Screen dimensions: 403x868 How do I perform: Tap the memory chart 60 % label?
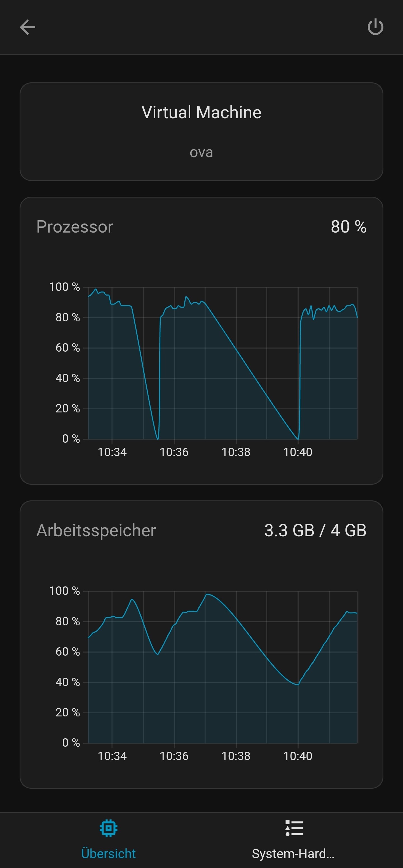[68, 651]
